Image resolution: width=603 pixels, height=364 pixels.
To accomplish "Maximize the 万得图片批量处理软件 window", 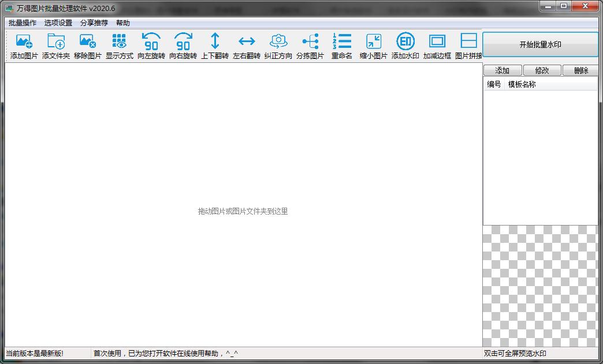I will pos(564,6).
